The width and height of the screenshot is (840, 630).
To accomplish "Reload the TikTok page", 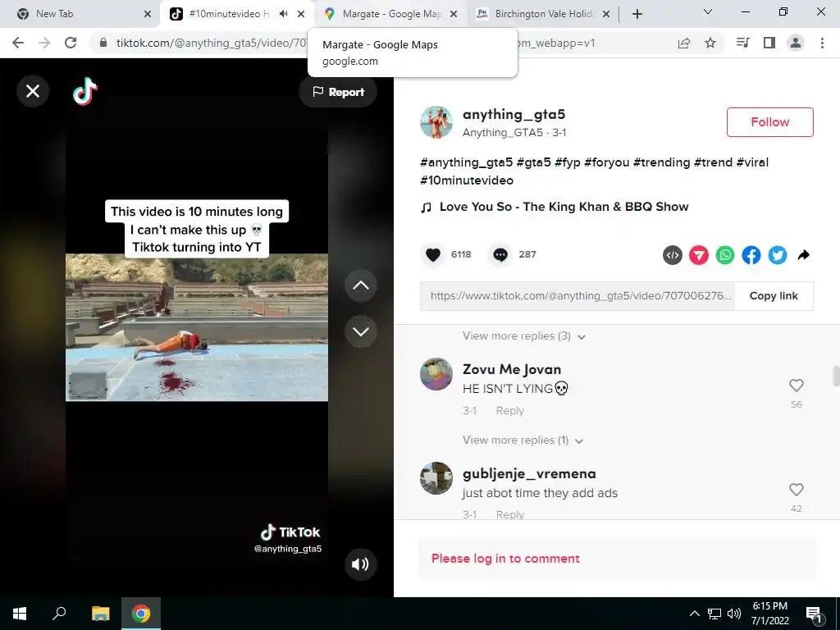I will (x=71, y=43).
